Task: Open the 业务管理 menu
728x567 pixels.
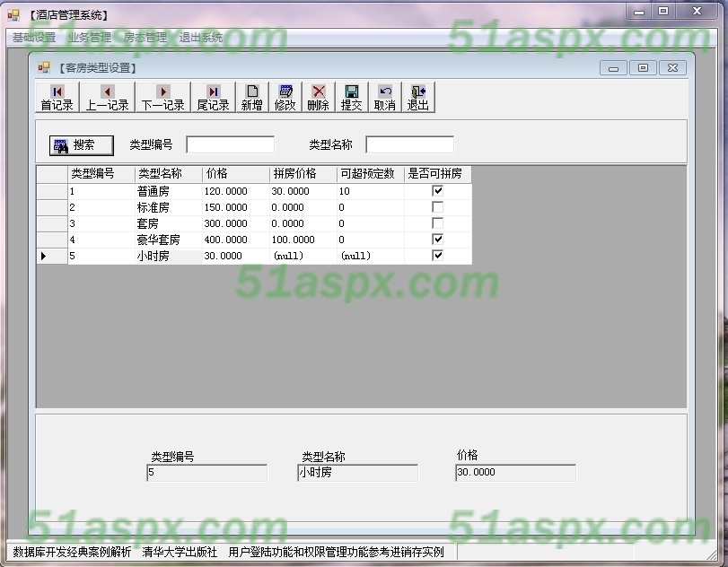Action: 90,38
